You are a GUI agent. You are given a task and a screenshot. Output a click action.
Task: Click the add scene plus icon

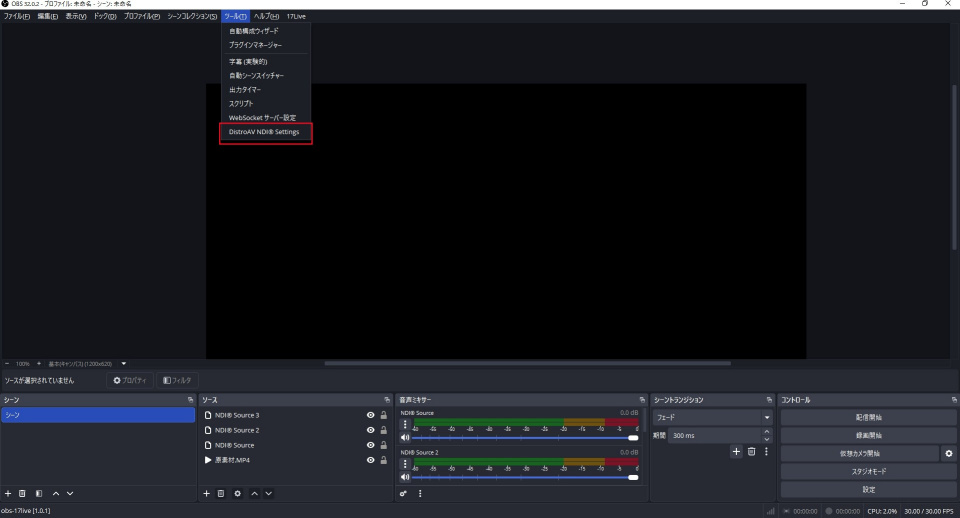tap(8, 493)
